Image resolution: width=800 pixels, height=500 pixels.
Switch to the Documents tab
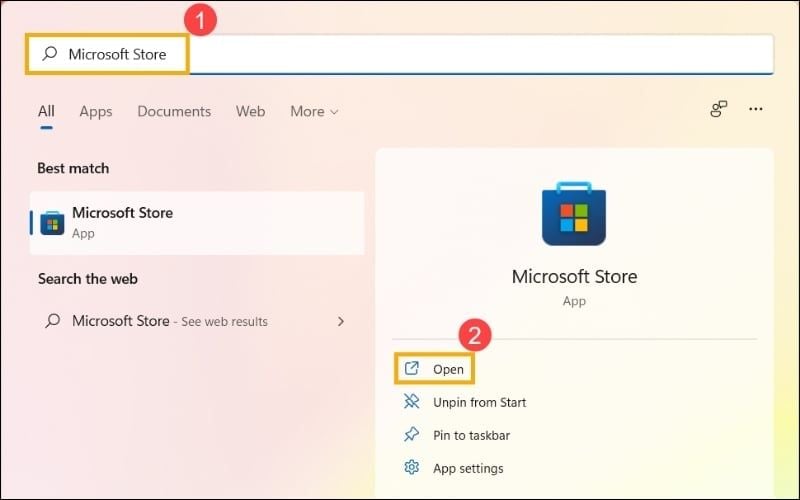click(x=174, y=111)
